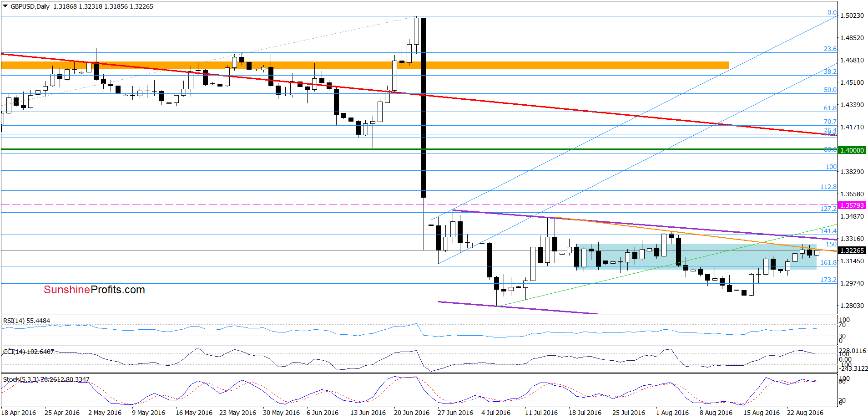Select the magenta 1.35793 price label
Viewport: 868px width, 419px height.
(852, 205)
